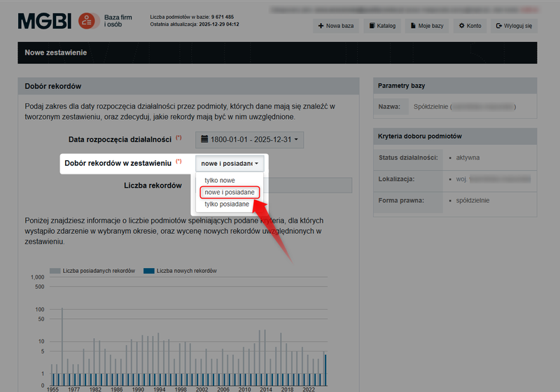The height and width of the screenshot is (392, 560).
Task: Choose 'nowe i posiadane' option
Action: click(229, 192)
